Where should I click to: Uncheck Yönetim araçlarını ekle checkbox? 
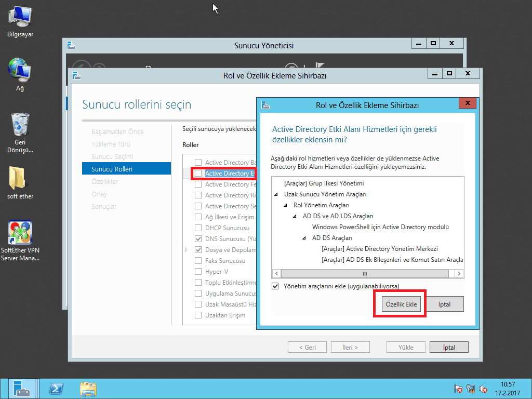275,286
